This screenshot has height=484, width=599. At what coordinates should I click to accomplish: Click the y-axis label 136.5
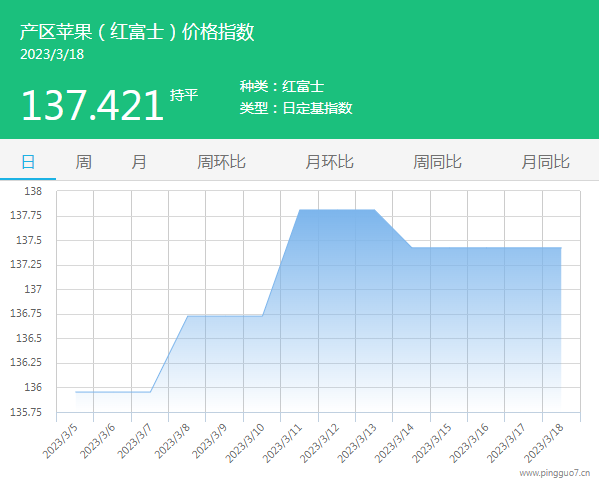pyautogui.click(x=29, y=338)
